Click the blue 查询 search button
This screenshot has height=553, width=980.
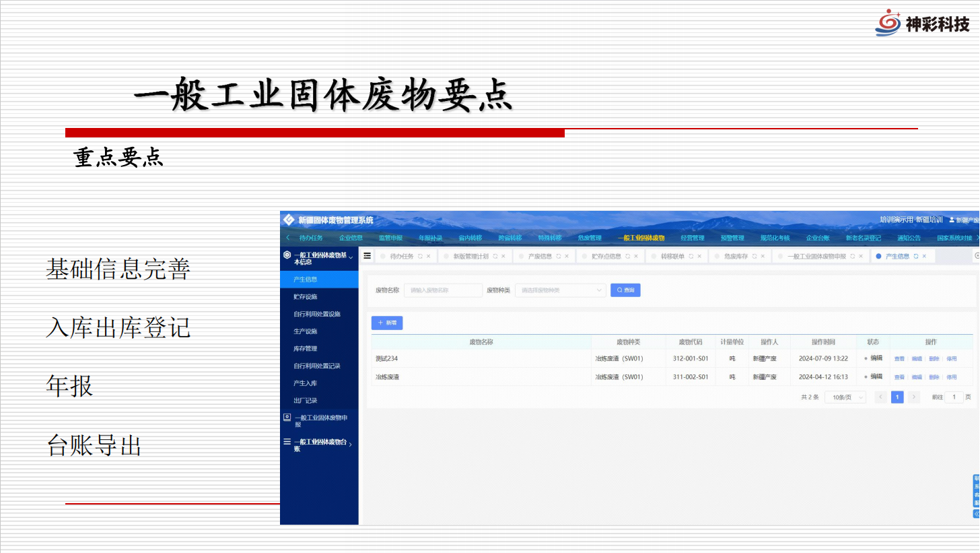pos(625,290)
